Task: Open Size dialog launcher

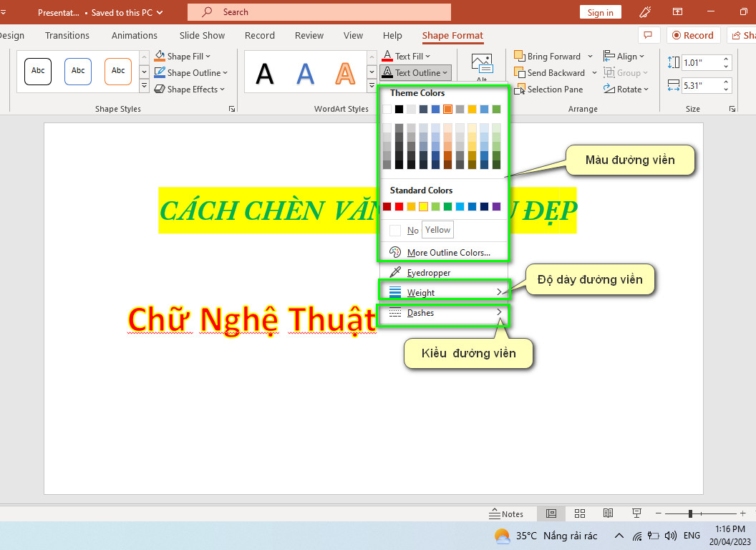Action: coord(732,109)
